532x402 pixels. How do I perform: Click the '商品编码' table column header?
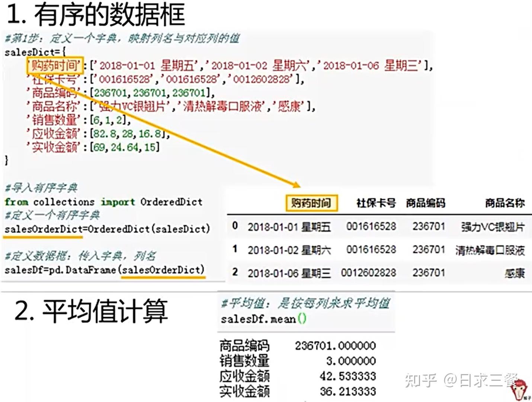[x=426, y=203]
